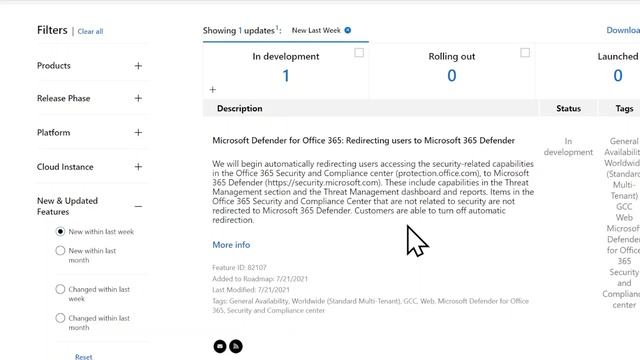The width and height of the screenshot is (640, 360).
Task: Click the Showing 1 updates text
Action: click(x=242, y=31)
